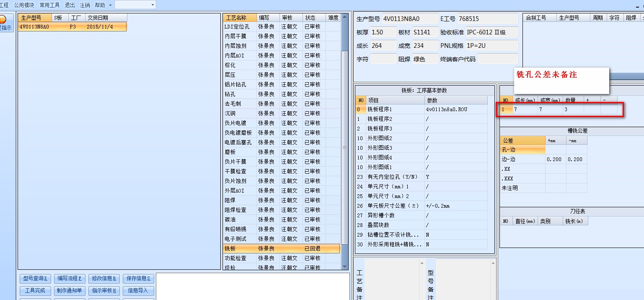Select the 异形槽个数 parameter row

point(422,215)
